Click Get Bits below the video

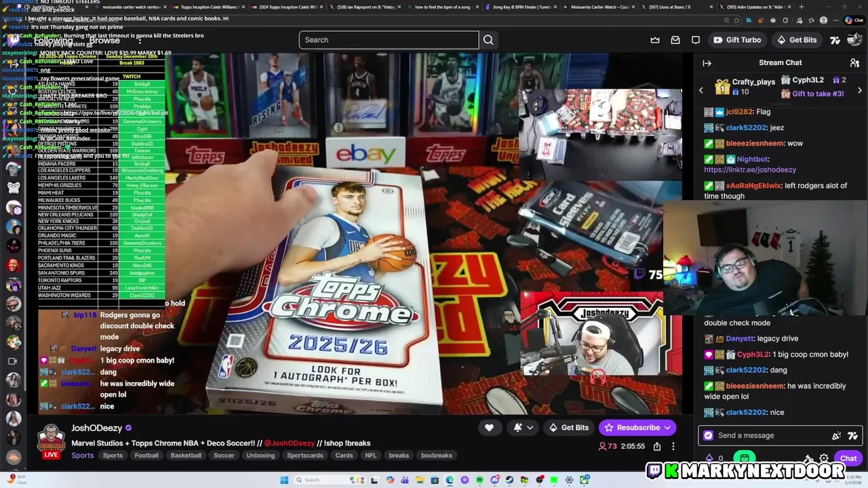click(x=568, y=428)
